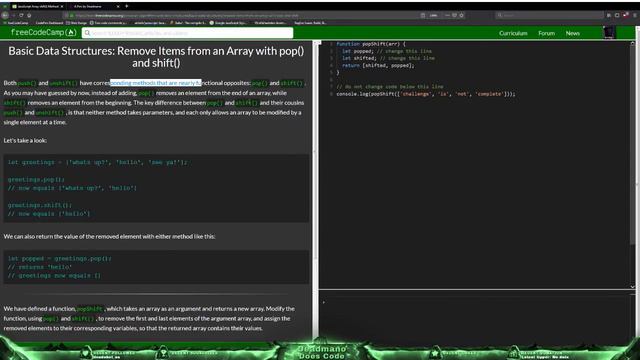
Task: Click 'greetings.pop();' in the first example
Action: 36,179
